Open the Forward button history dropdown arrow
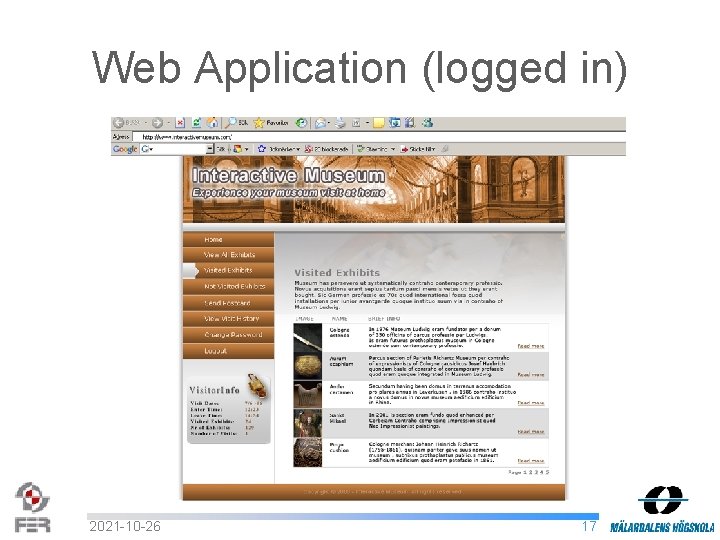Screen dimensions: 720x540 (x=169, y=123)
